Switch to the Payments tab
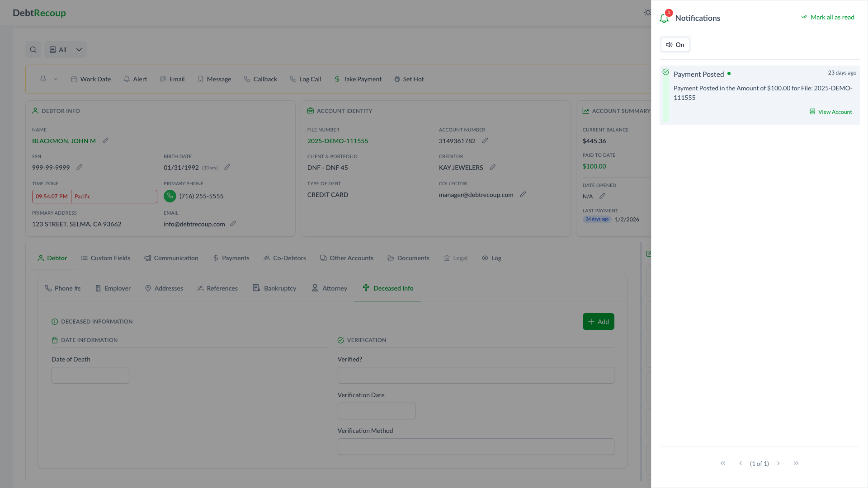This screenshot has width=868, height=488. [x=231, y=258]
